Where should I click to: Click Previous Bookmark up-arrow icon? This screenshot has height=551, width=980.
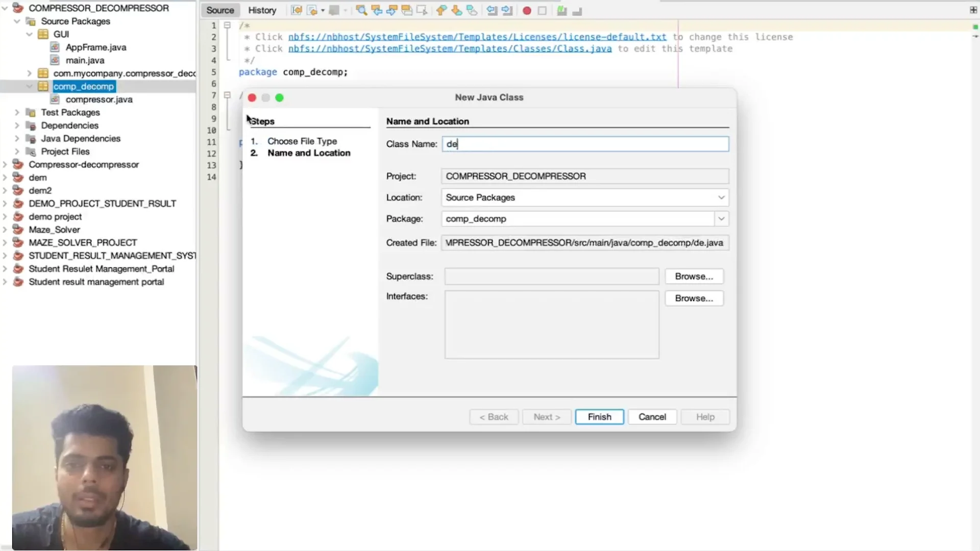point(441,10)
